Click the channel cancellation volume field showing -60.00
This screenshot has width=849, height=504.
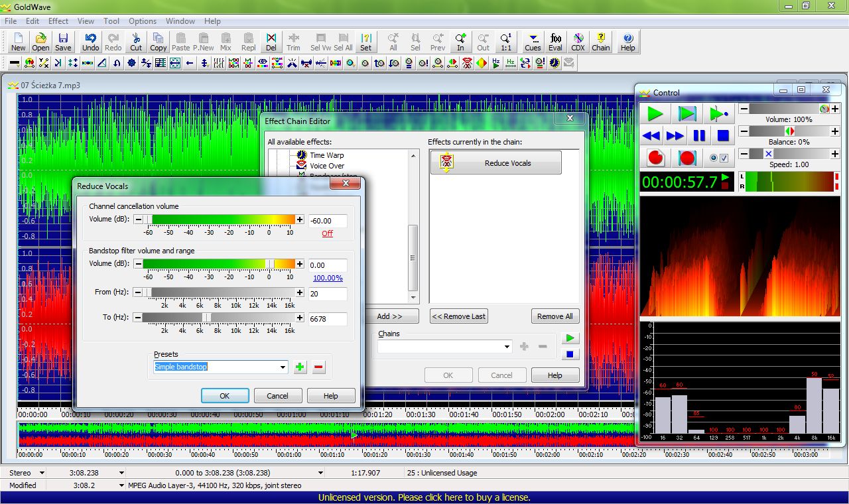pos(328,221)
